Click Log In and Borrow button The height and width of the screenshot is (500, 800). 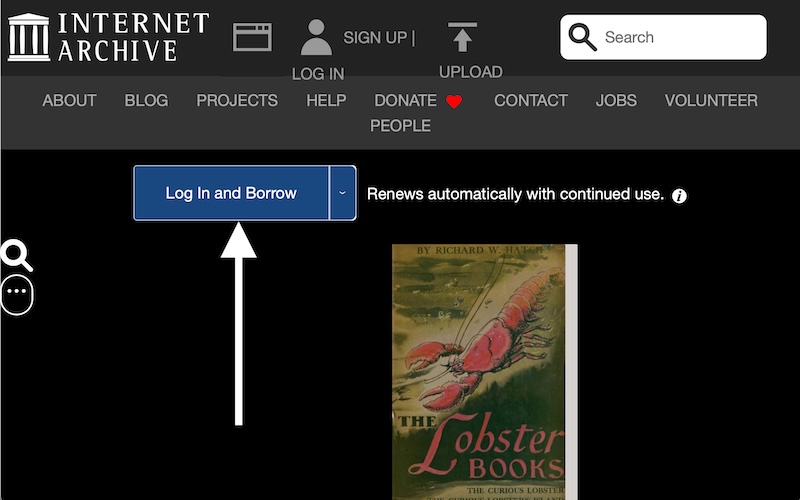231,193
